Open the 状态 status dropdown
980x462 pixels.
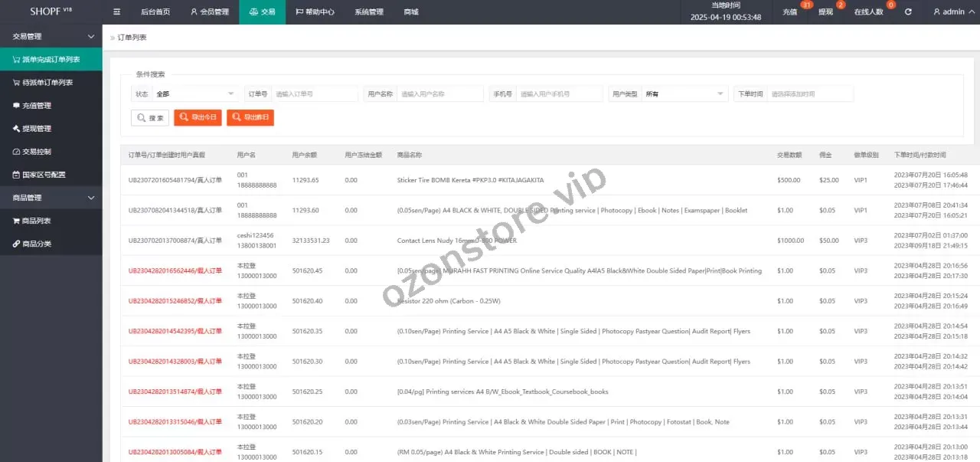195,94
